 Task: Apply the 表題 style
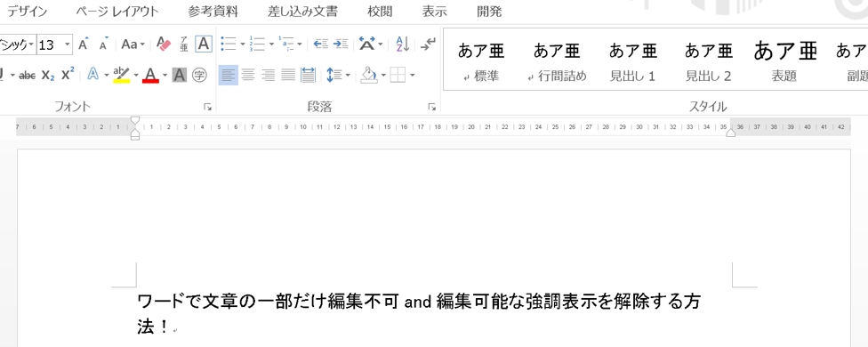pyautogui.click(x=784, y=61)
